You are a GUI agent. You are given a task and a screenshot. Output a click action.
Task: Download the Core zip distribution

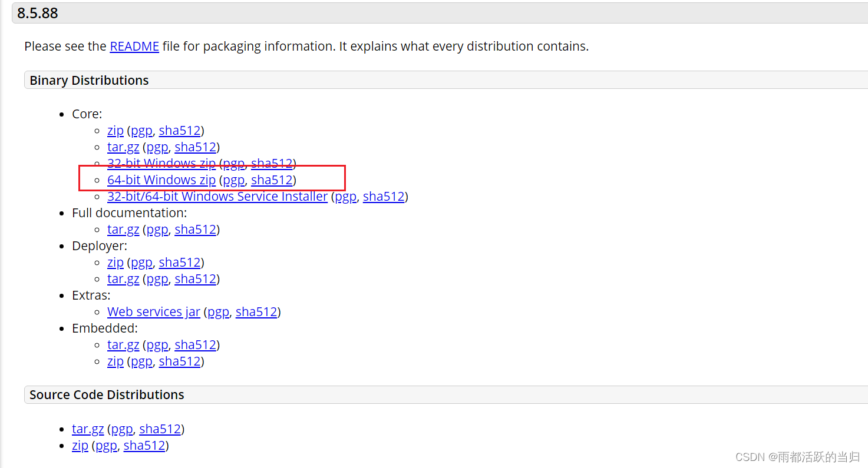[x=115, y=130]
